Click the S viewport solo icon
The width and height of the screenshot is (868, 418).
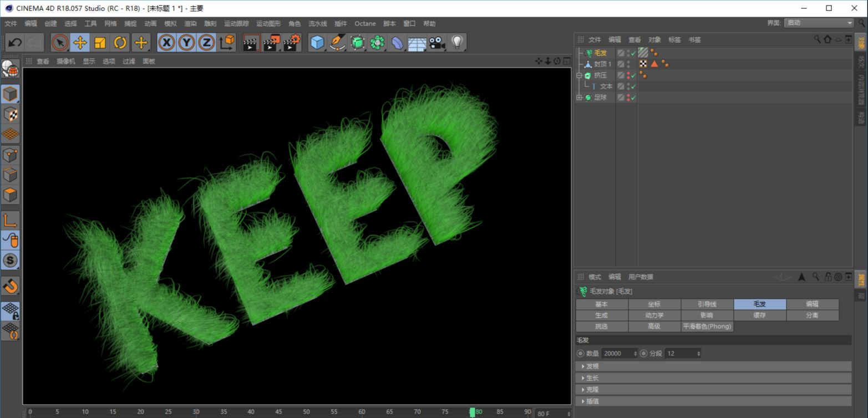[x=11, y=260]
